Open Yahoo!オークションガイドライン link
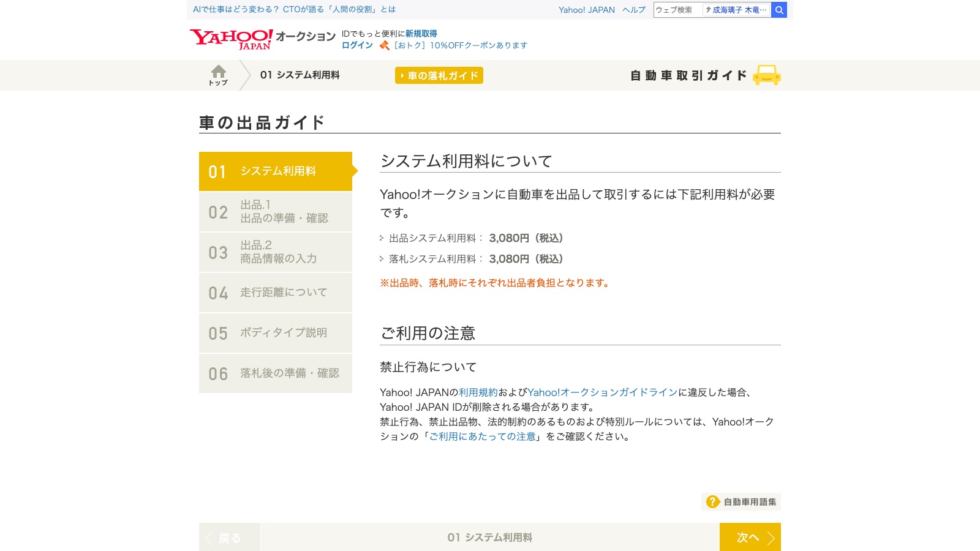Screen dimensions: 980x551 tap(603, 392)
